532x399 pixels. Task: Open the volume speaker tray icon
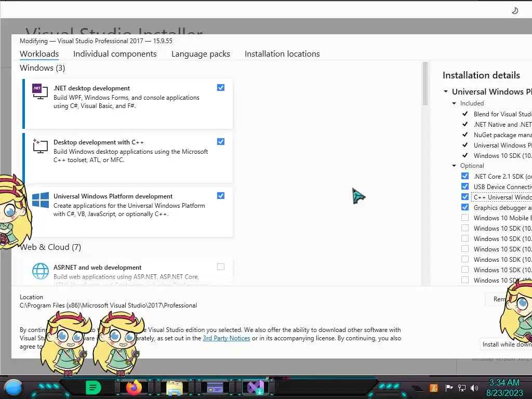tap(474, 388)
